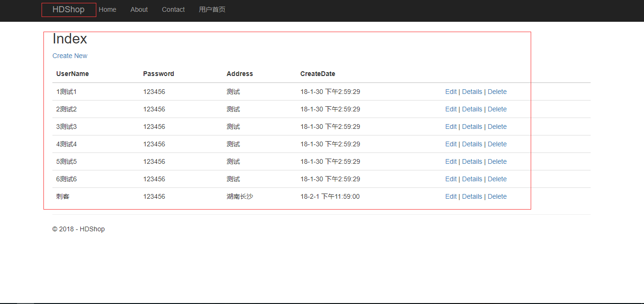Click the username cell 2测试2

67,109
